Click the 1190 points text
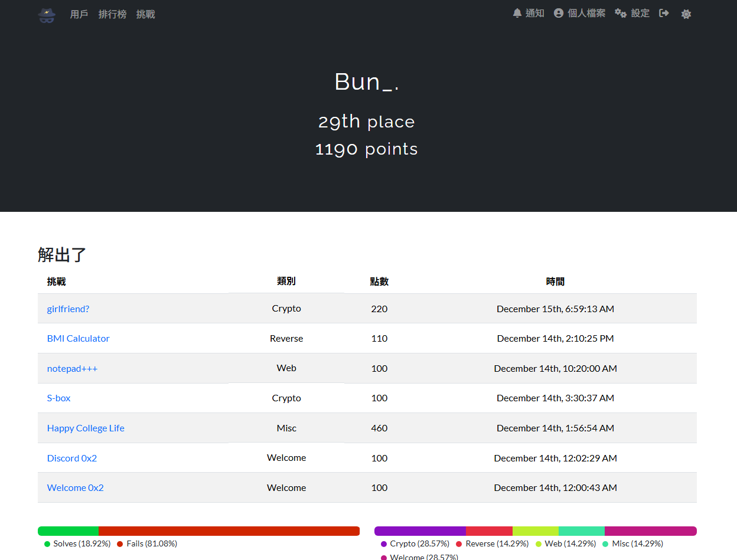 [x=367, y=149]
